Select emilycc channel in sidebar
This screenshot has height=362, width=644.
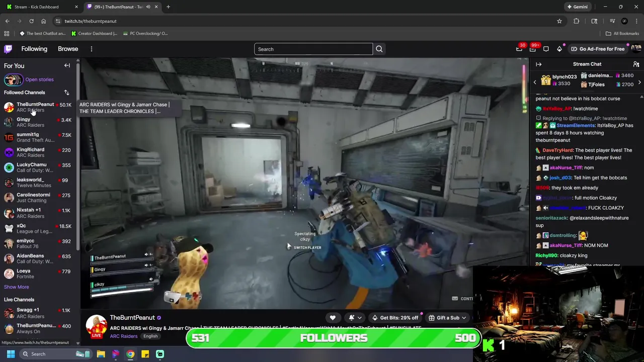(x=39, y=243)
